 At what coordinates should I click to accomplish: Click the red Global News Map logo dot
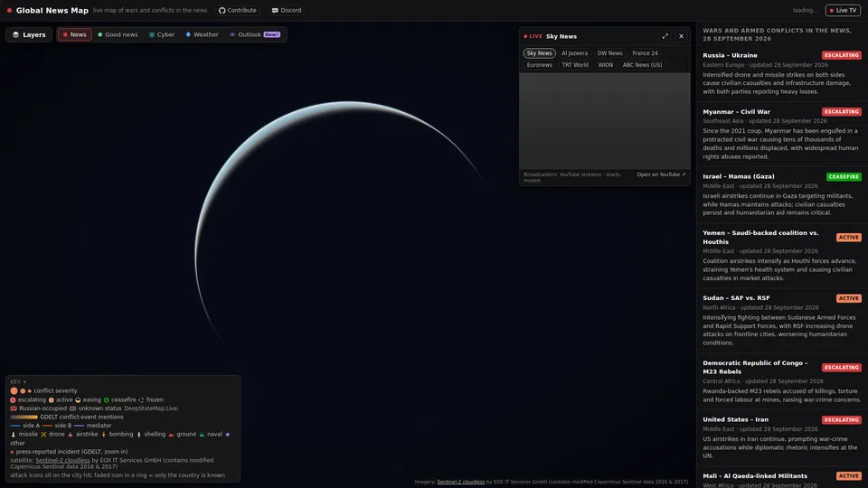coord(9,10)
